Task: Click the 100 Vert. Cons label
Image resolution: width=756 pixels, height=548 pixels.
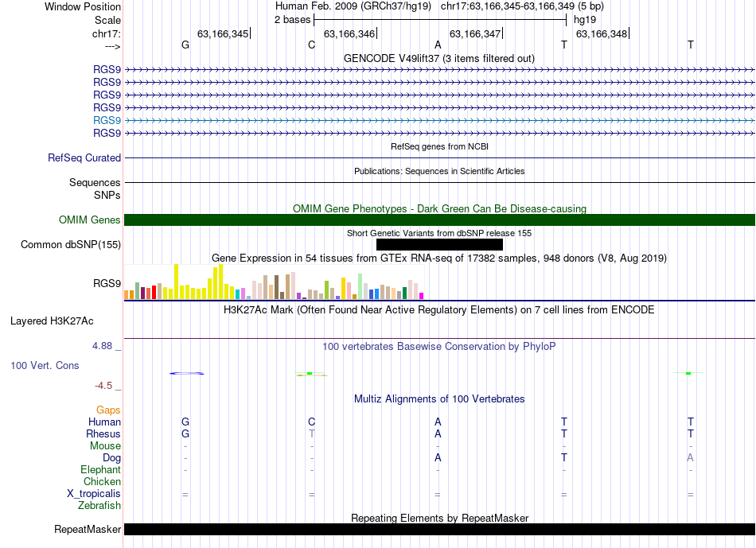Action: pos(45,366)
